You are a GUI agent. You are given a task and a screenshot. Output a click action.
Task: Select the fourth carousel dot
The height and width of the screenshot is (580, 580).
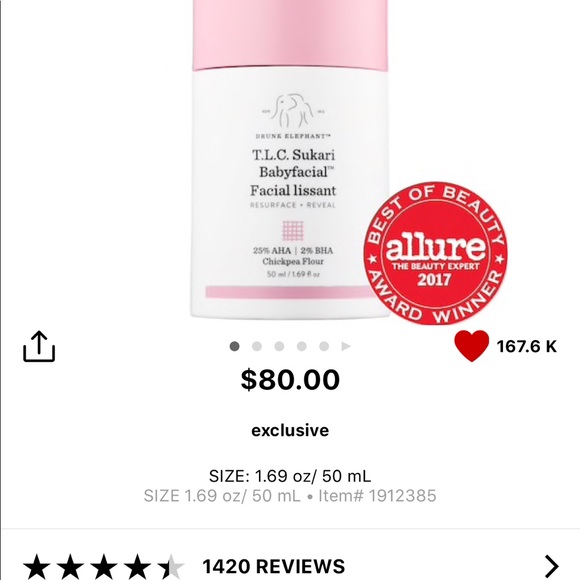(301, 346)
